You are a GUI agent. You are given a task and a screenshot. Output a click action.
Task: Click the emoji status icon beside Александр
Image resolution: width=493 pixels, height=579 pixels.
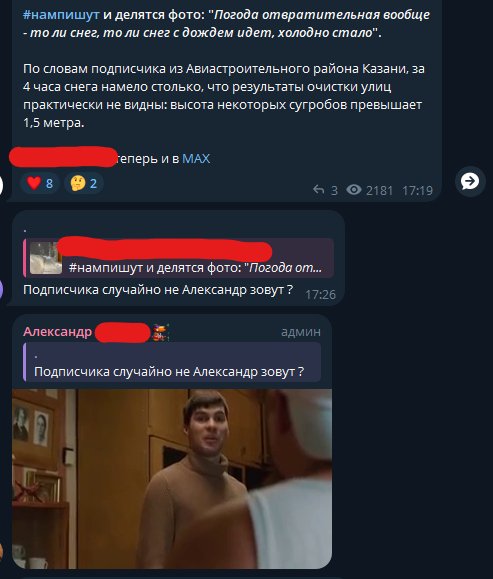coord(161,332)
